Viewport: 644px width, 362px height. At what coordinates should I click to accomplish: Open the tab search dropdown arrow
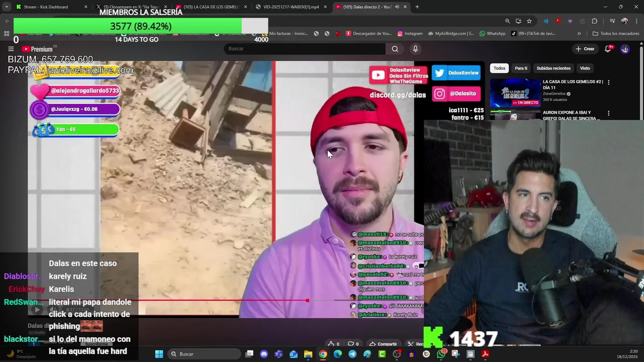[7, 7]
